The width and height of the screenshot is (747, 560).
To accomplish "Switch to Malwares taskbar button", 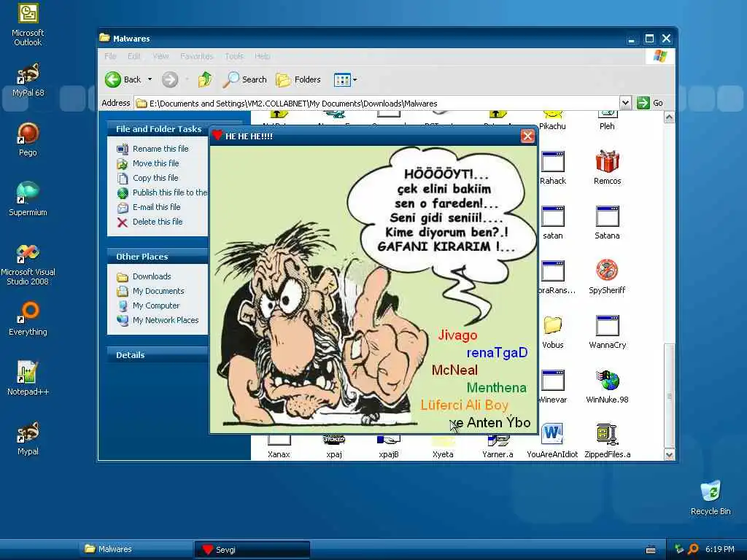I will pyautogui.click(x=136, y=549).
